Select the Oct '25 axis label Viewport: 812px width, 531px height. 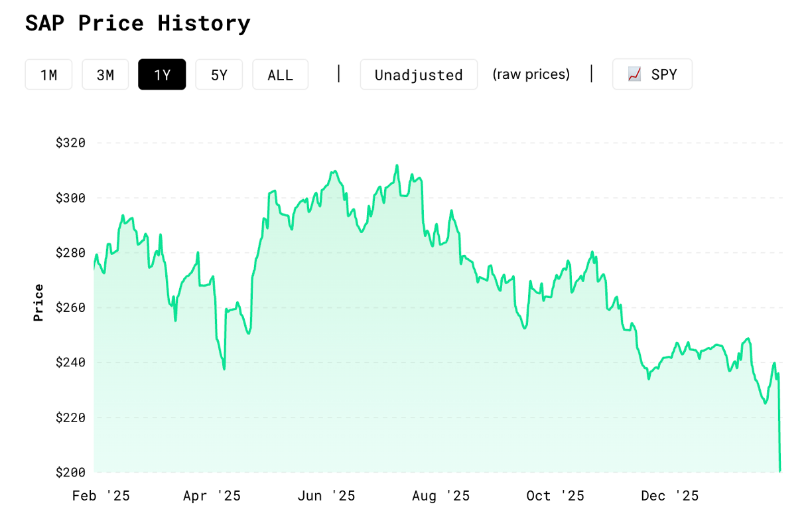click(555, 496)
